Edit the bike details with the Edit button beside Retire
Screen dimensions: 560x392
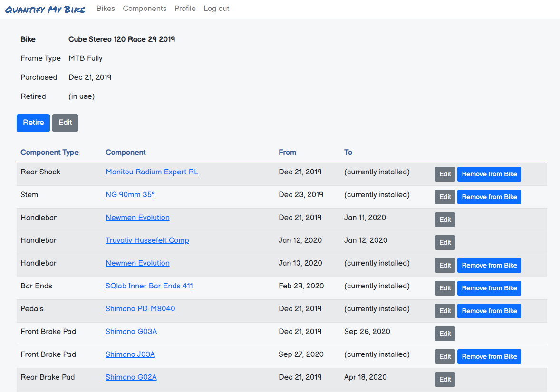[x=65, y=123]
